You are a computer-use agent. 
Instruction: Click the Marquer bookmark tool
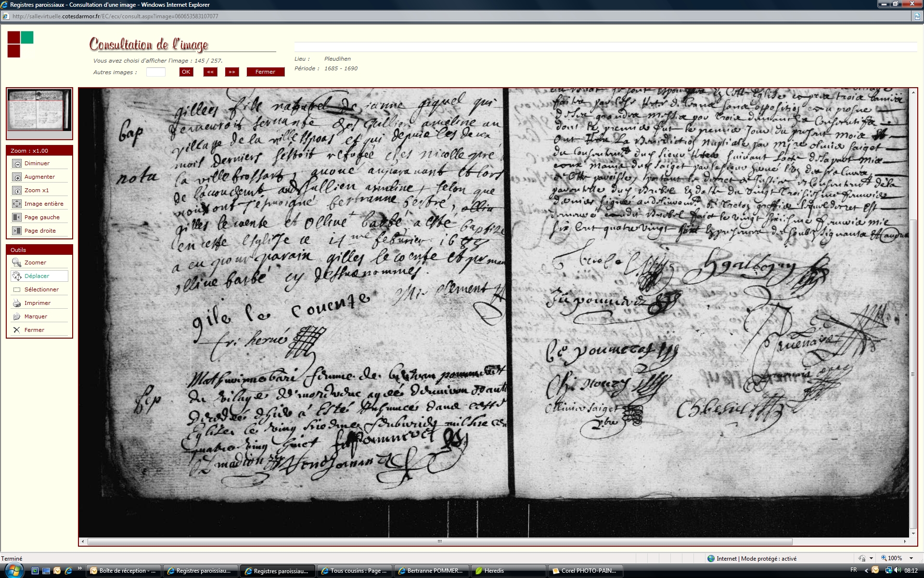(x=17, y=317)
